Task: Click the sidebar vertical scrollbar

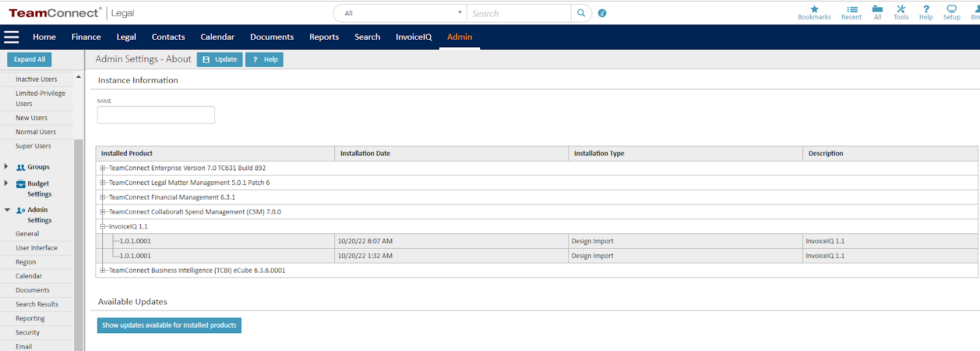Action: pyautogui.click(x=78, y=245)
